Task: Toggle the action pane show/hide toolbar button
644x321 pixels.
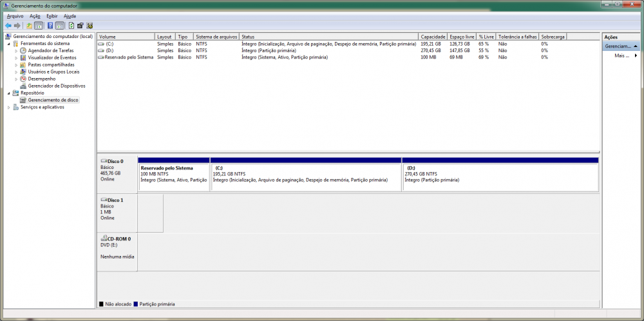Action: pyautogui.click(x=60, y=26)
